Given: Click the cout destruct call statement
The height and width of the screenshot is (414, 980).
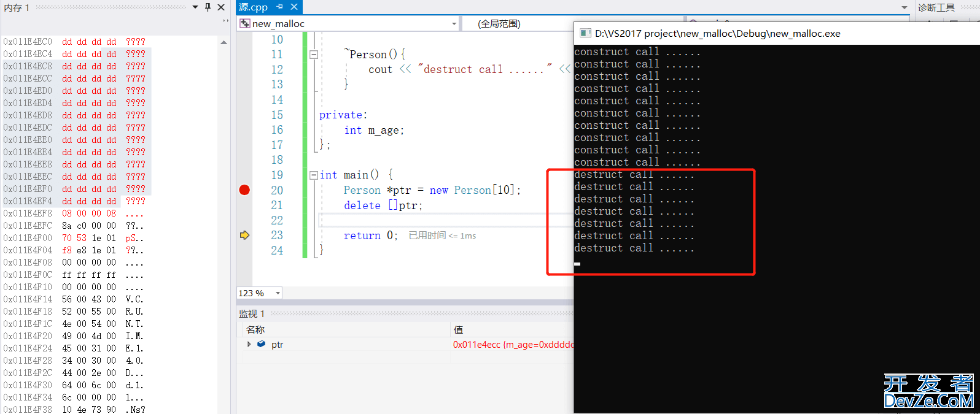Looking at the screenshot, I should (x=470, y=69).
